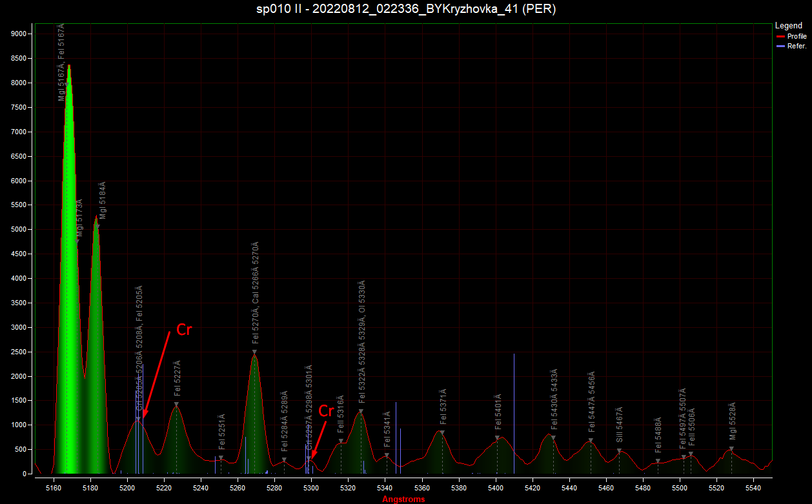Screen dimensions: 812x504
Task: Click the triangle marker on the MgI 5528Å peak
Action: coord(731,449)
